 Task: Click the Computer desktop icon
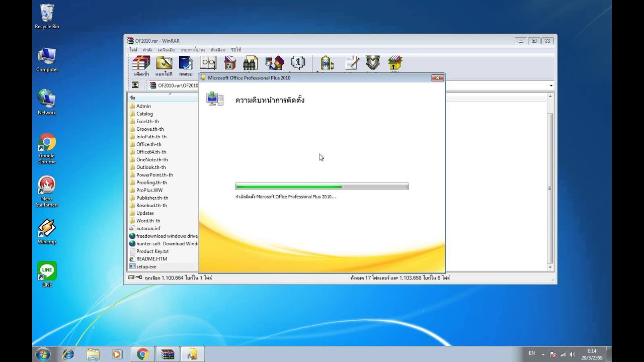pyautogui.click(x=47, y=60)
